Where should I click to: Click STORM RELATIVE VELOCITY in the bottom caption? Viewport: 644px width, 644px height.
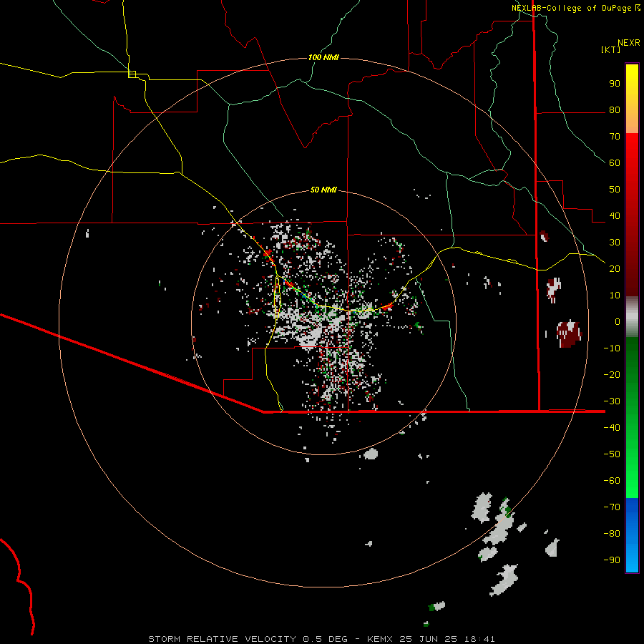click(x=222, y=639)
